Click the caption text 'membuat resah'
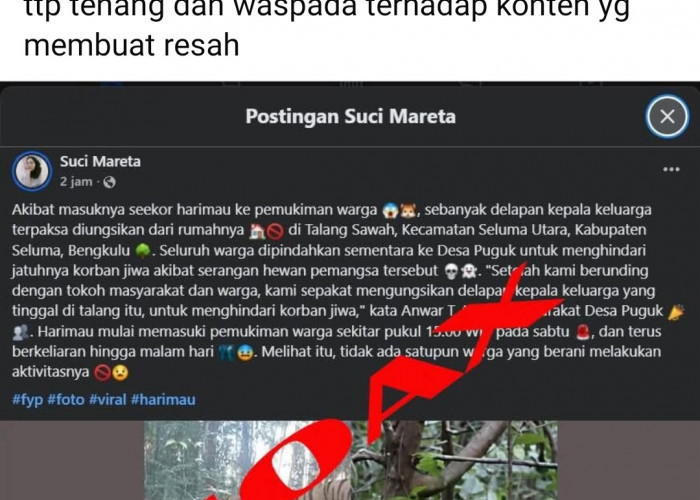The image size is (700, 500). tap(131, 45)
